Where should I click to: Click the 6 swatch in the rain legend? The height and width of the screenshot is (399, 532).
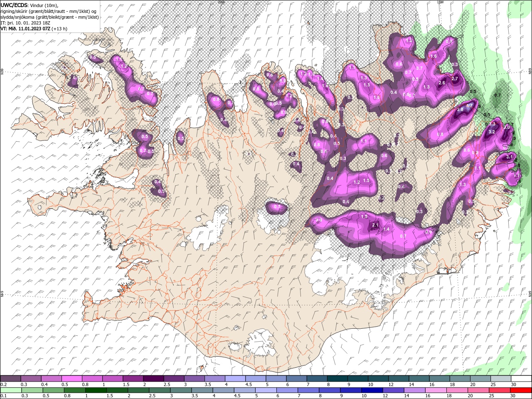[287, 390]
